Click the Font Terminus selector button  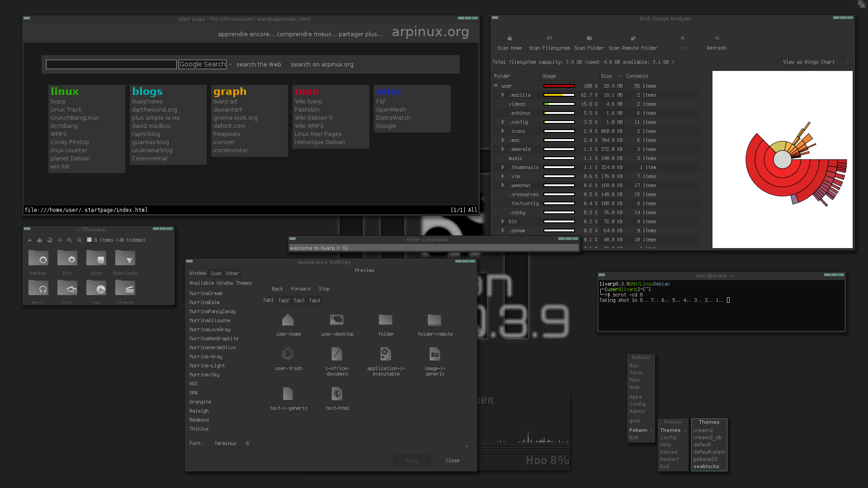pos(231,443)
